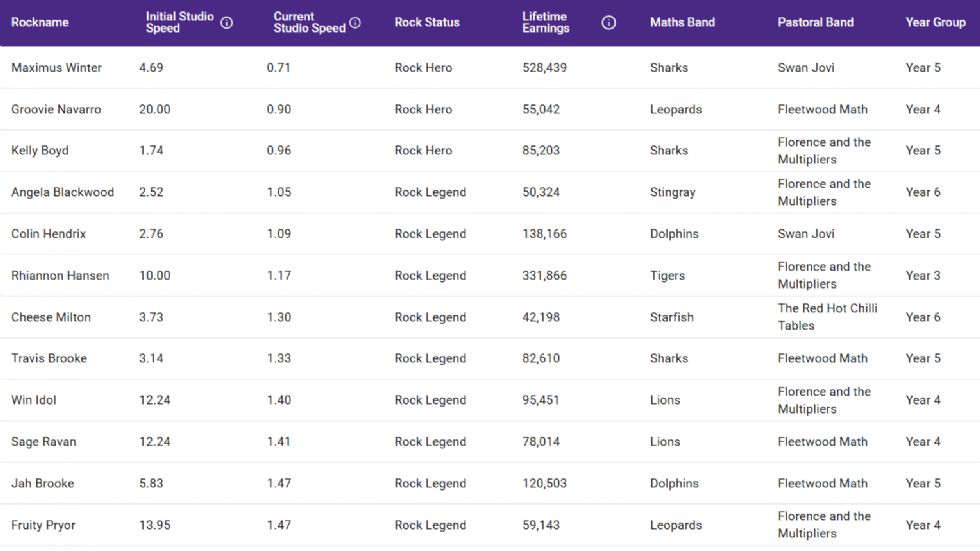Click the Lifetime Earnings header text
The width and height of the screenshot is (980, 551).
pos(546,23)
